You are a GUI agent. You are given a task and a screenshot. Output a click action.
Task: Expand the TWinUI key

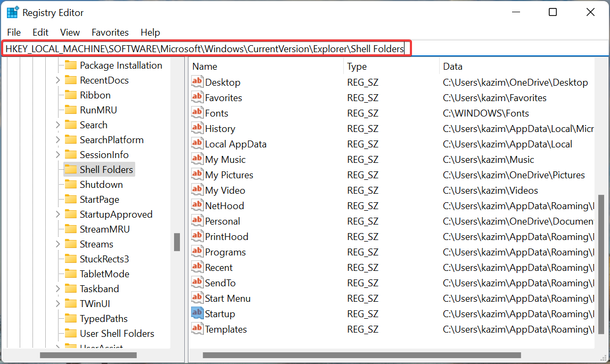[x=57, y=304]
